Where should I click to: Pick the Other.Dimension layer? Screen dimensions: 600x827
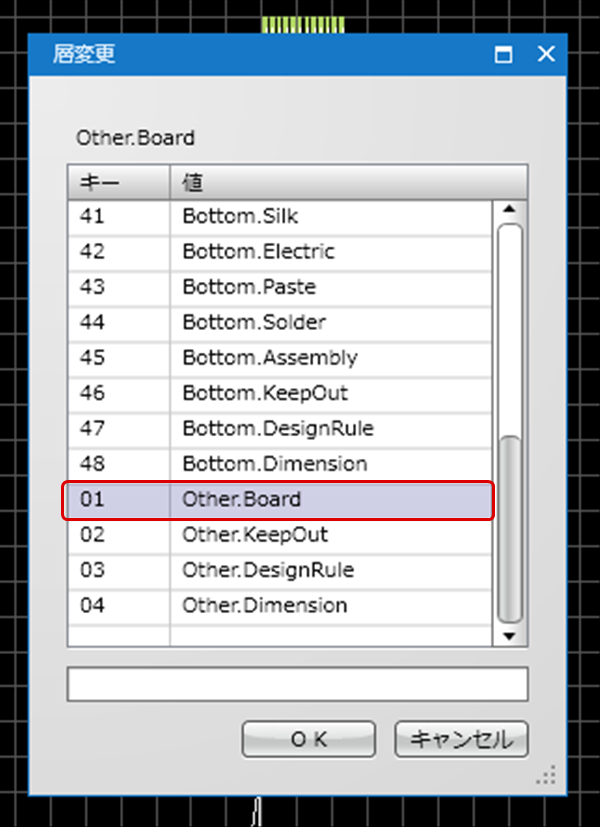click(280, 605)
